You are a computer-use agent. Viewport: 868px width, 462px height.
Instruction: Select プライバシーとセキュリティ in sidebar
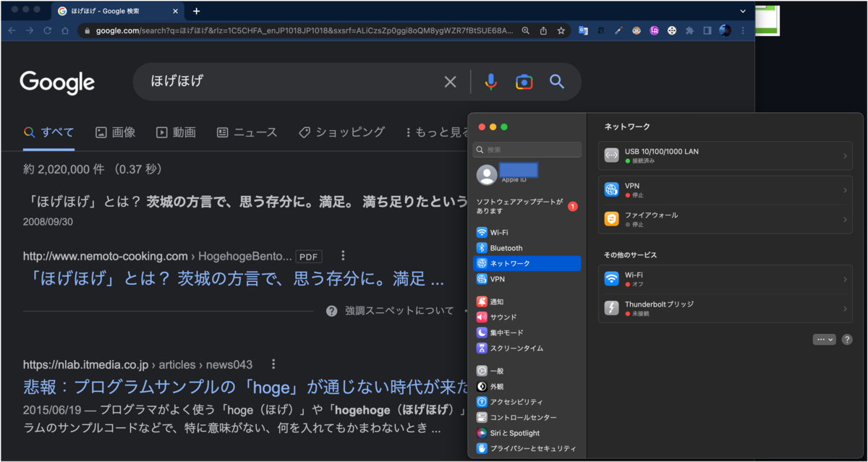527,448
